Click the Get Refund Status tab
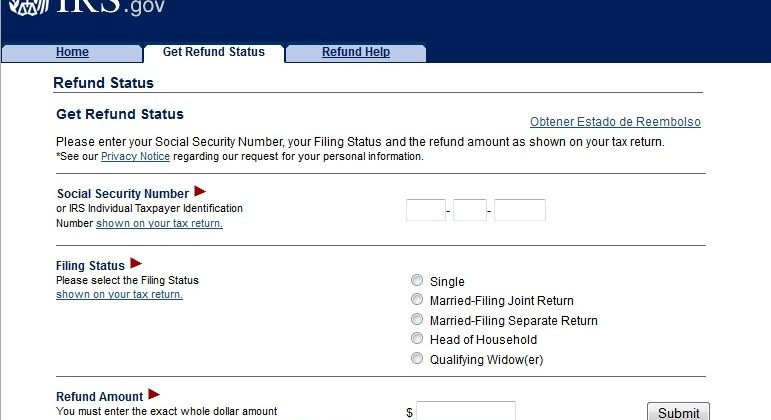771x420 pixels. click(x=213, y=52)
